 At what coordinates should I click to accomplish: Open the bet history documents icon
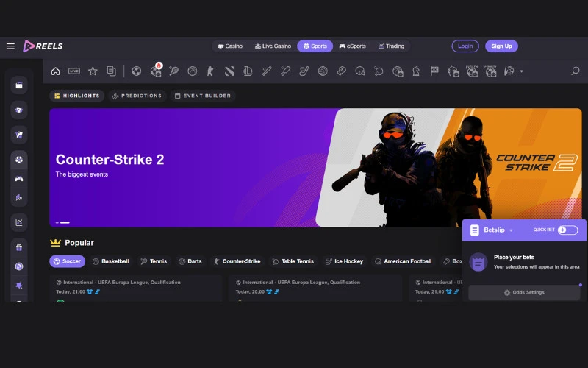click(112, 71)
